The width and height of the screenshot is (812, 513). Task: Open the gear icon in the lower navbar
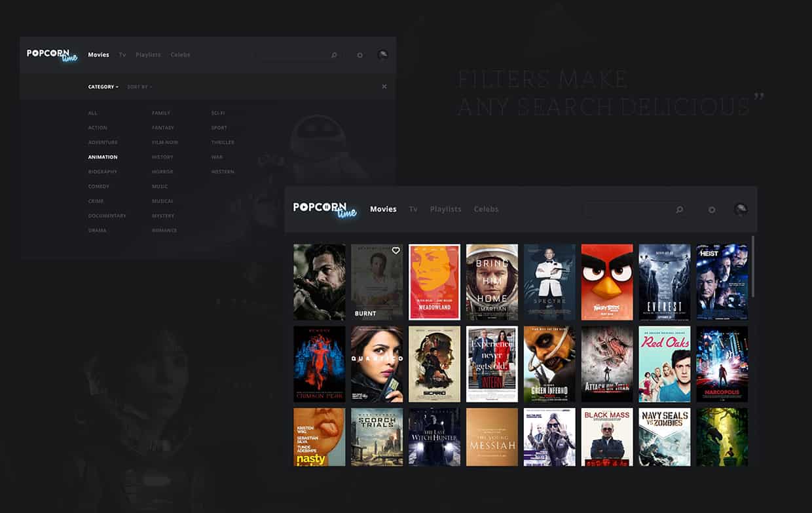tap(711, 209)
